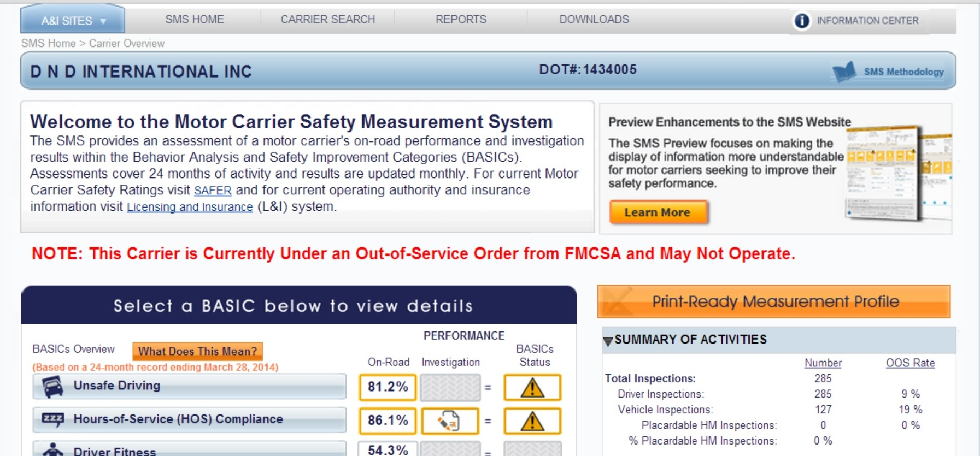The image size is (980, 456).
Task: Click the Vehicle Inspections count 127
Action: click(x=823, y=410)
